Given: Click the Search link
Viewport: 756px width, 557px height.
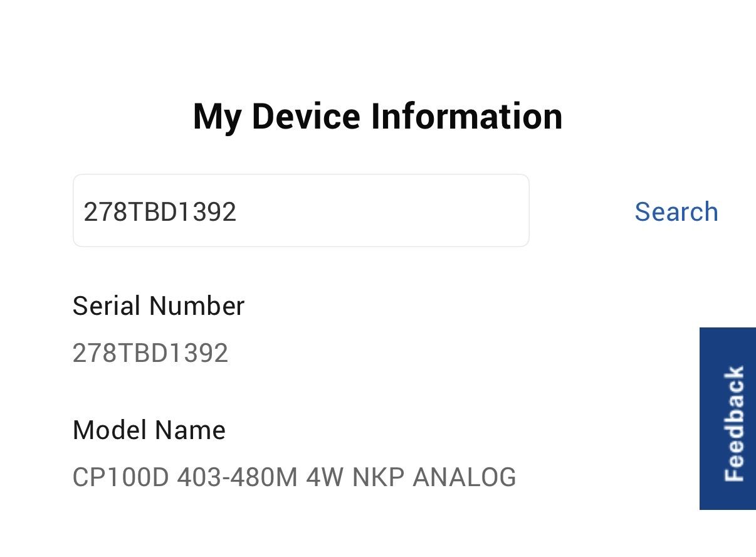Looking at the screenshot, I should [x=676, y=212].
